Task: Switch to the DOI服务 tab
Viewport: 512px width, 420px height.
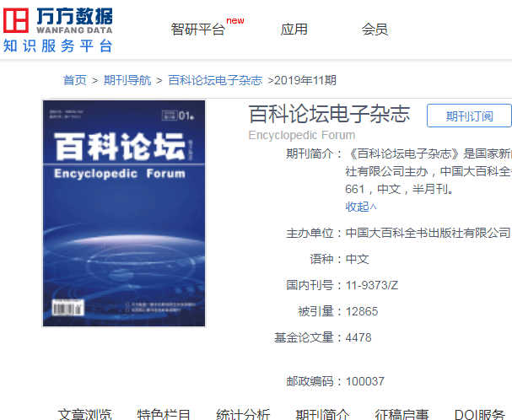Action: [480, 414]
